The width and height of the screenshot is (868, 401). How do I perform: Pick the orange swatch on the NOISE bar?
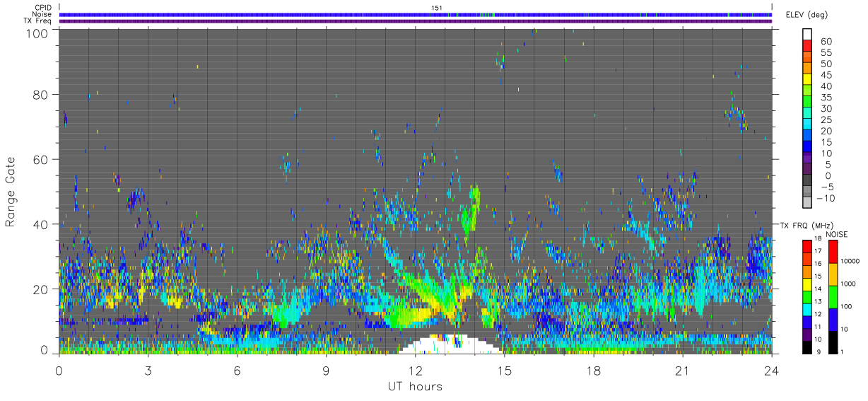[x=832, y=274]
